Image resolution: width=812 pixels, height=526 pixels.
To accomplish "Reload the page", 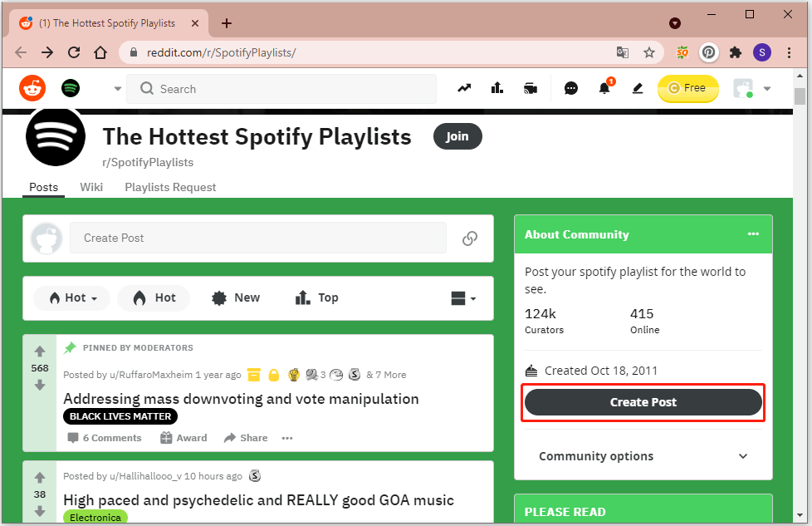I will [x=74, y=52].
